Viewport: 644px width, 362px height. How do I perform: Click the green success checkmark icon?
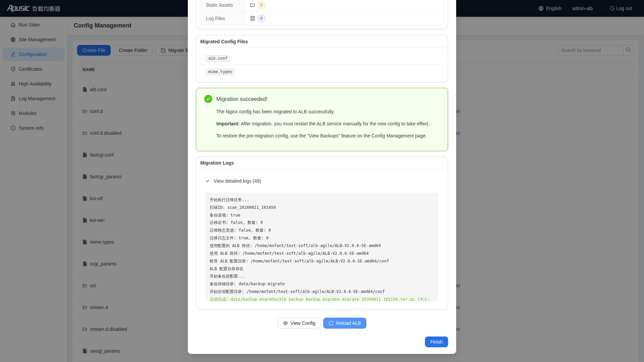[208, 99]
